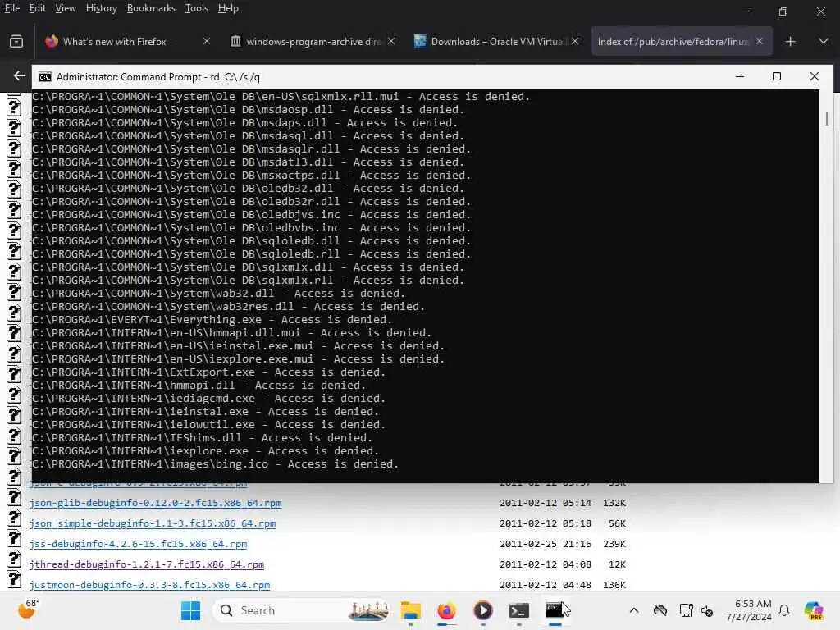
Task: Click the 2011-02-25 21:16 date for jss-debuginfo
Action: [x=546, y=544]
